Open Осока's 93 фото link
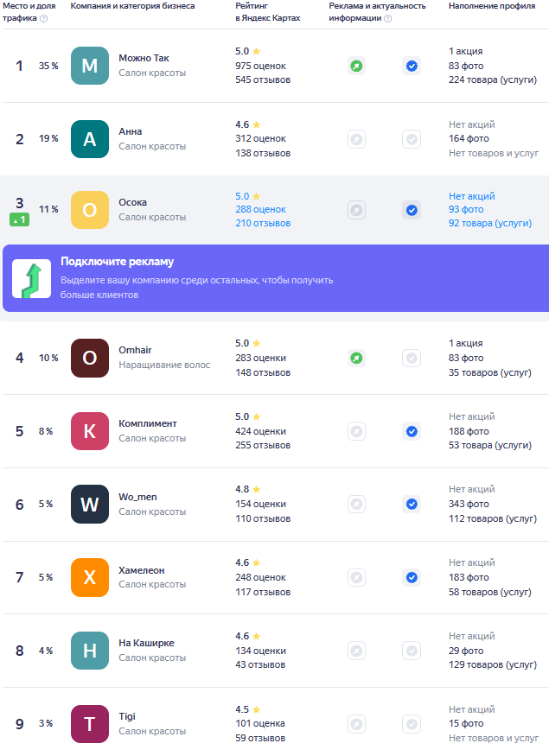This screenshot has width=549, height=756. point(466,209)
